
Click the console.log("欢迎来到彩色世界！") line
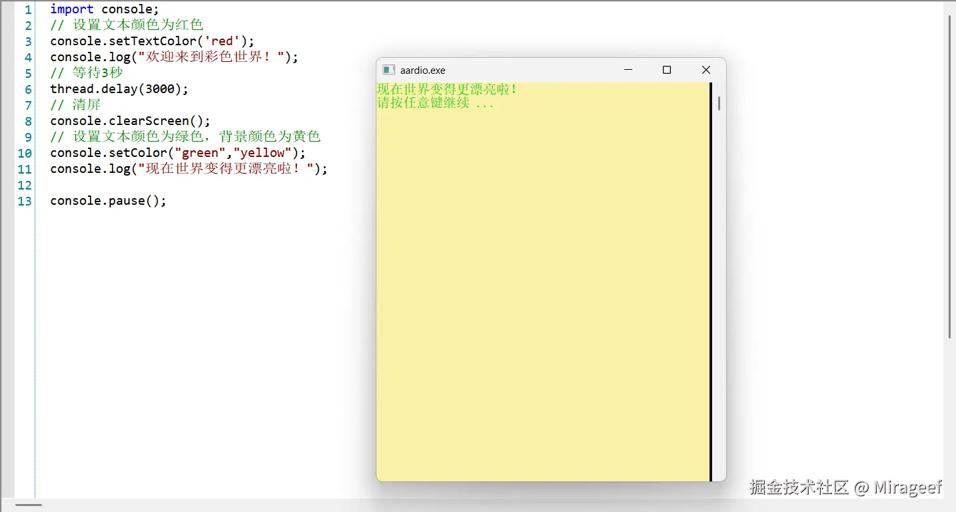pyautogui.click(x=174, y=57)
